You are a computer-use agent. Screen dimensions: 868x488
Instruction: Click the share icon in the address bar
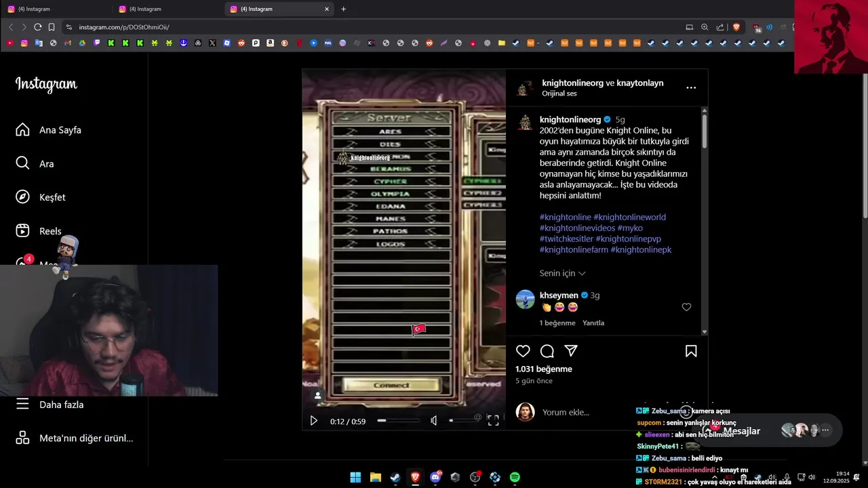coord(720,27)
